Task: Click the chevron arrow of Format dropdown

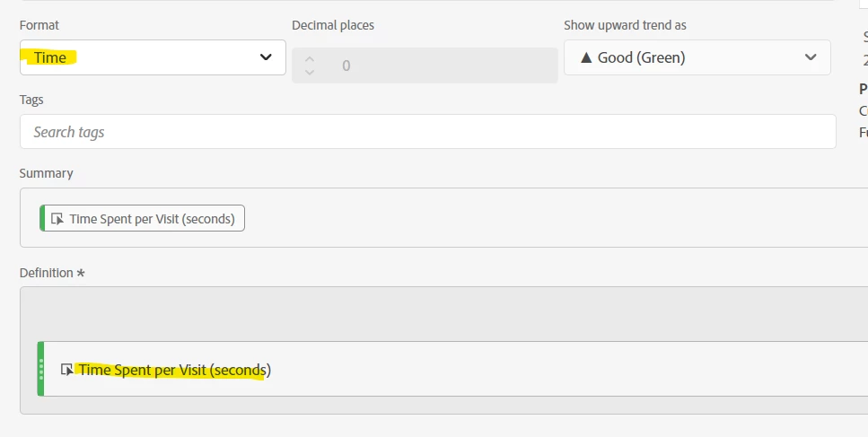Action: [x=266, y=57]
